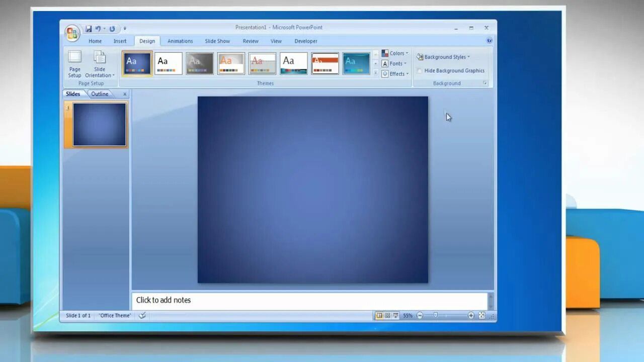Click themes gallery scroll down arrow
The image size is (644, 362).
375,63
